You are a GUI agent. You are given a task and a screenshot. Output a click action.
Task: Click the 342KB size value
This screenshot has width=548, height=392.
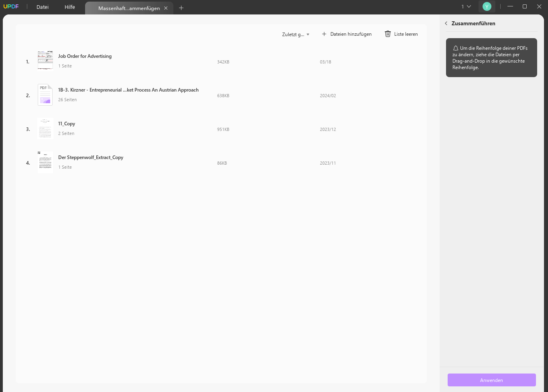click(223, 62)
